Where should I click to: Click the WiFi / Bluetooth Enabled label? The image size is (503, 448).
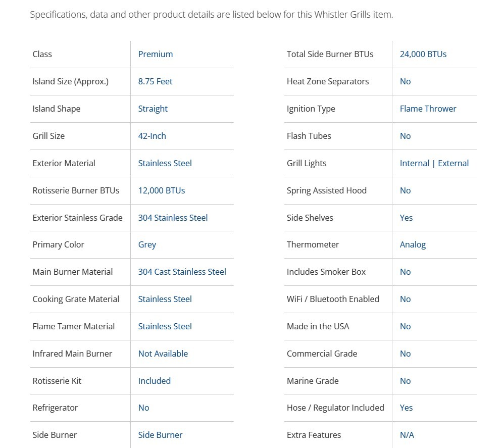pyautogui.click(x=332, y=299)
